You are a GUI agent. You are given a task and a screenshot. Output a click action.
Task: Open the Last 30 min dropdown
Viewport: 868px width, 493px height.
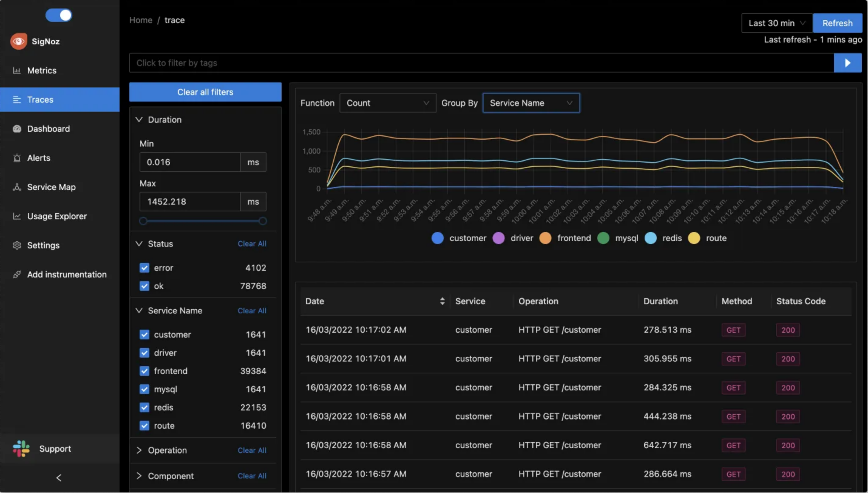776,23
